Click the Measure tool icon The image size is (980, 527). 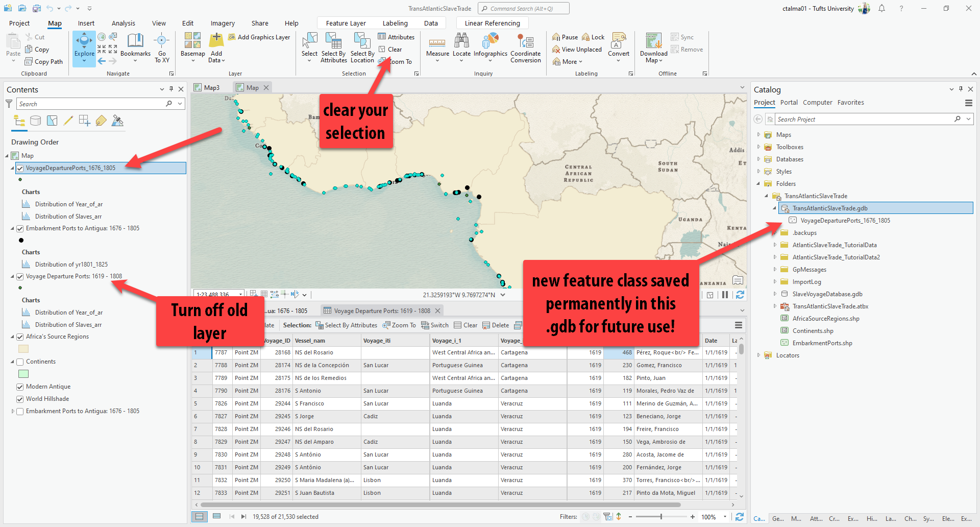pyautogui.click(x=437, y=42)
